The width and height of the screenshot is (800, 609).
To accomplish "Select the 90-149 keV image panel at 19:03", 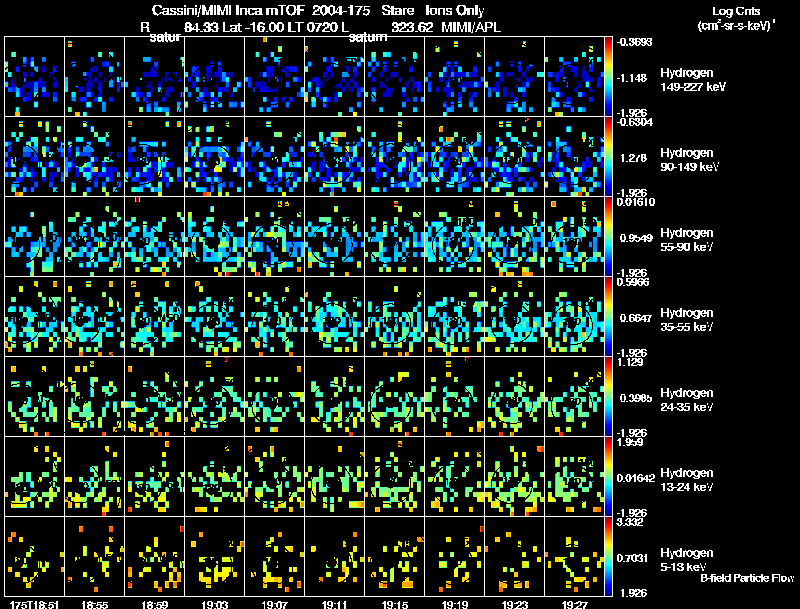I will (215, 157).
